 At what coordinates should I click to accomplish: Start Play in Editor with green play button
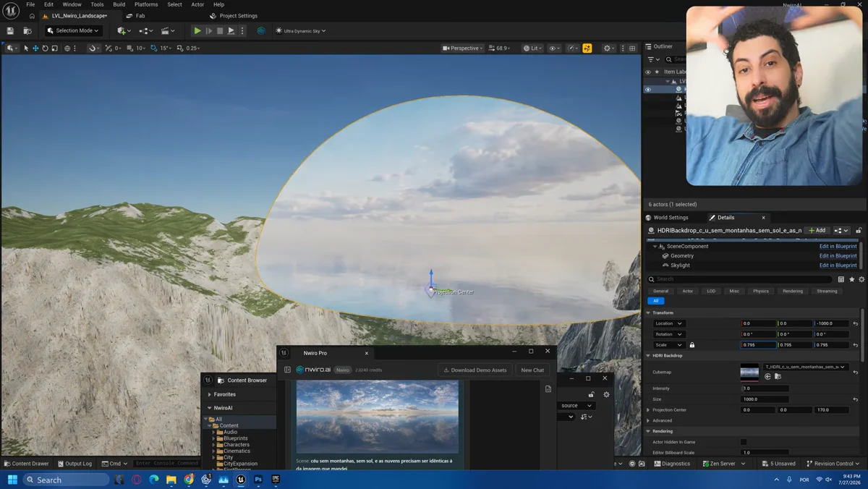[x=197, y=31]
